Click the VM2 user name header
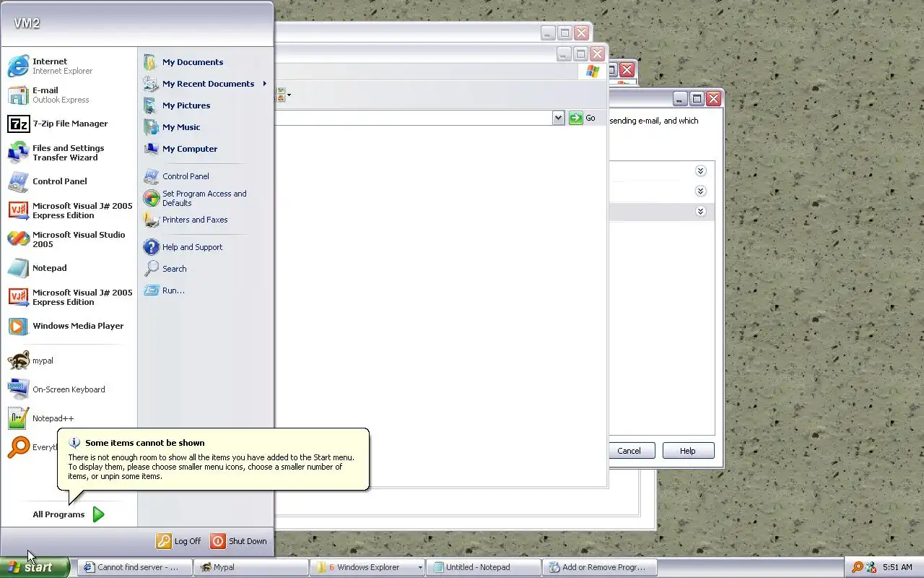 (27, 23)
